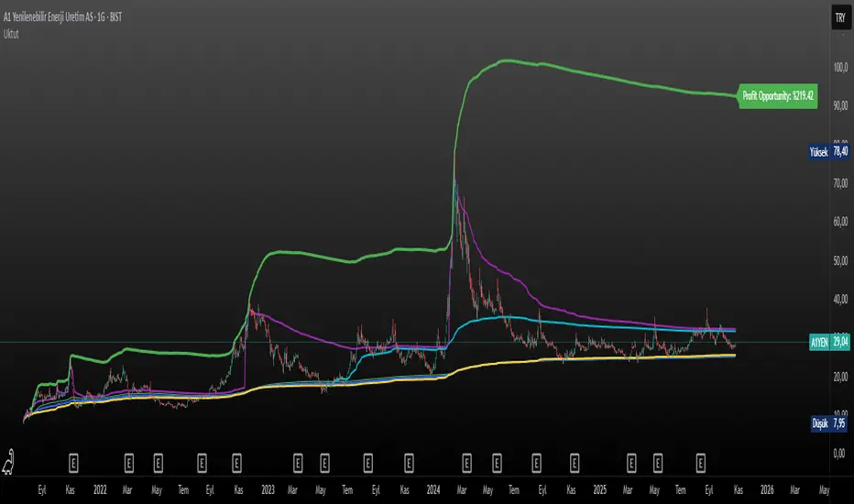Select the Uktut indicator label
The image size is (854, 504).
(x=11, y=34)
